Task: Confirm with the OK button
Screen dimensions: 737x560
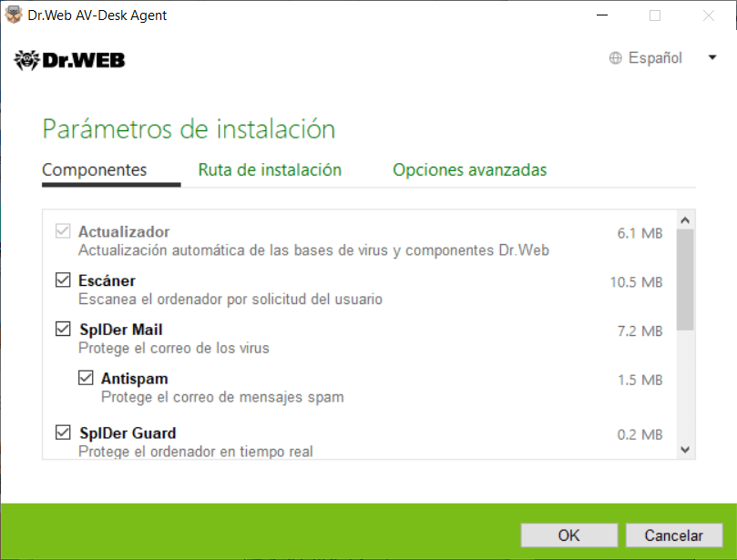Action: coord(569,535)
